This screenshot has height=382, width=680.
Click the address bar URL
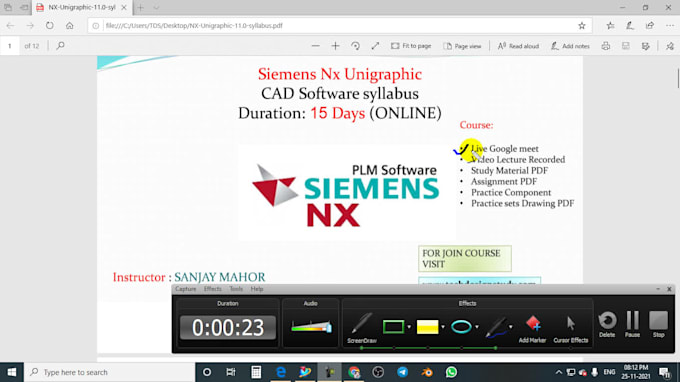(x=194, y=26)
